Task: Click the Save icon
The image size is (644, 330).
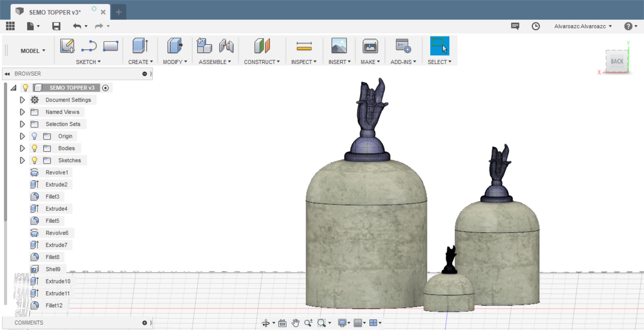Action: point(56,26)
